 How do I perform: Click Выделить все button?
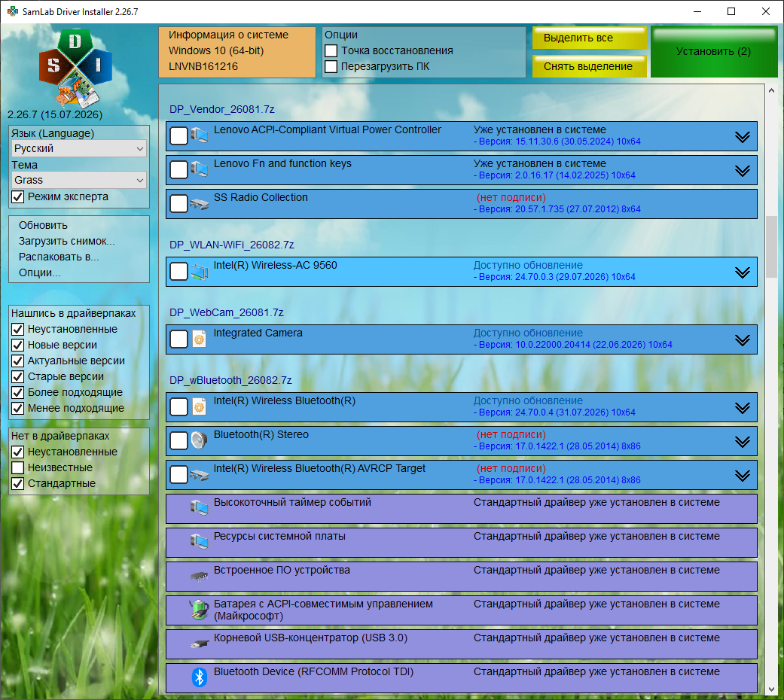(x=589, y=38)
